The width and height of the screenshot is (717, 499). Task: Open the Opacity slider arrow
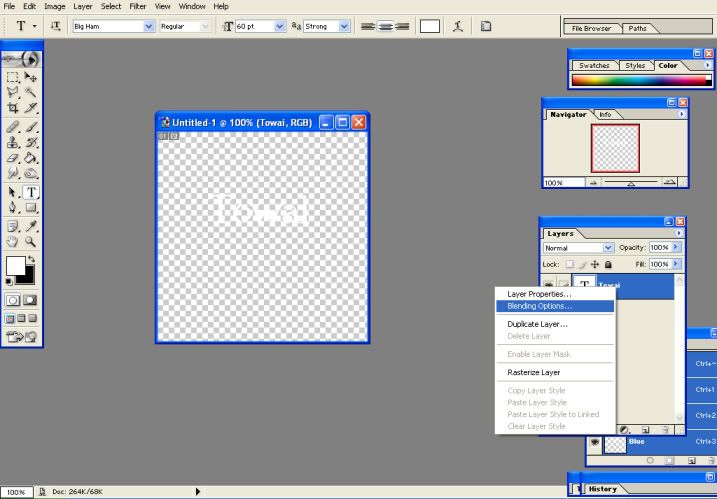click(676, 247)
